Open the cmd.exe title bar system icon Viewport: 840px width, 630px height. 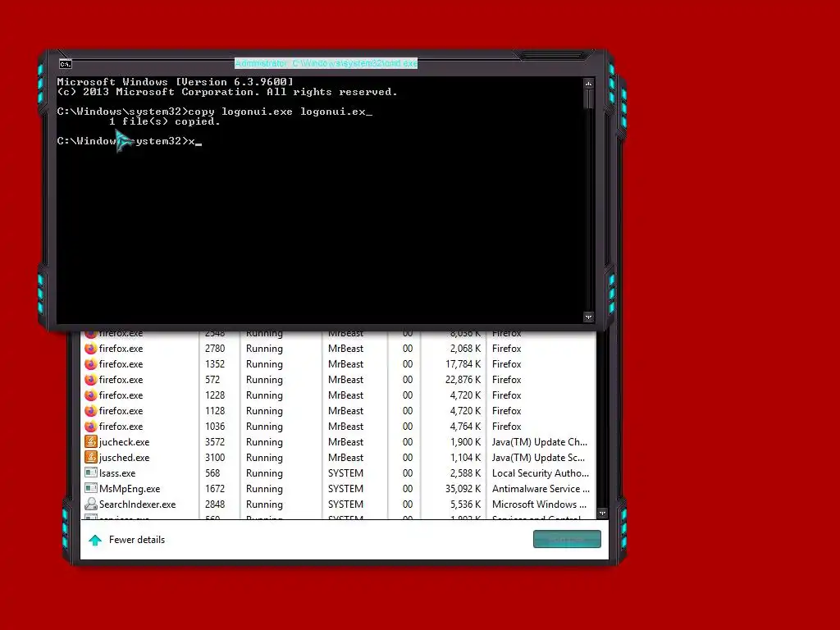click(x=66, y=64)
